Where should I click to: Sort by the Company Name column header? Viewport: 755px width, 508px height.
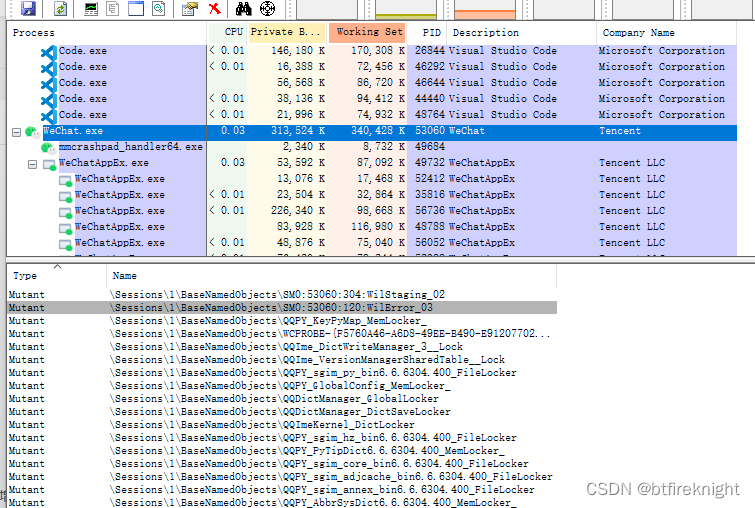point(666,33)
